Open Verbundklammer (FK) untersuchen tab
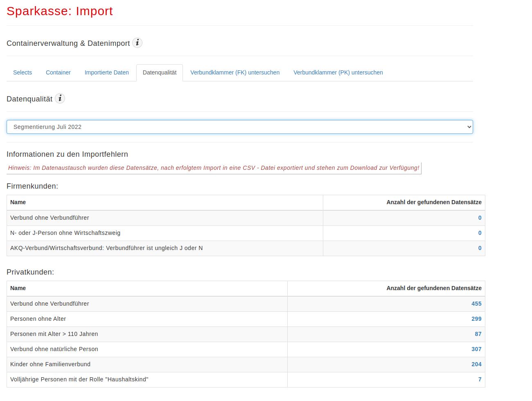The width and height of the screenshot is (532, 401). (x=235, y=72)
